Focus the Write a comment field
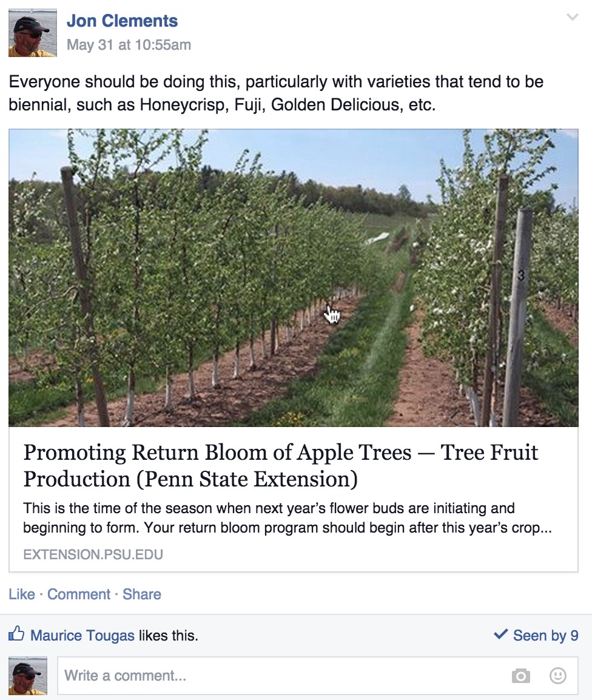Viewport: 592px width, 700px height. [x=279, y=676]
